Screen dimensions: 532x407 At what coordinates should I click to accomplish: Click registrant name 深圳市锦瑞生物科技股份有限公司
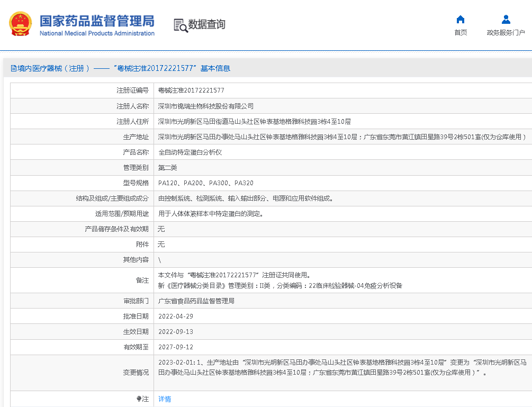(206, 106)
